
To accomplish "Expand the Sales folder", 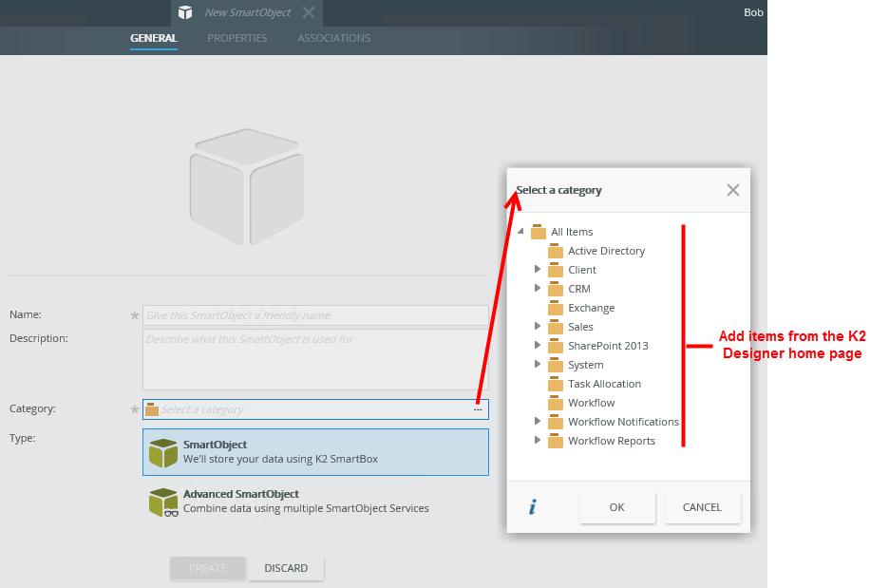I will (537, 326).
